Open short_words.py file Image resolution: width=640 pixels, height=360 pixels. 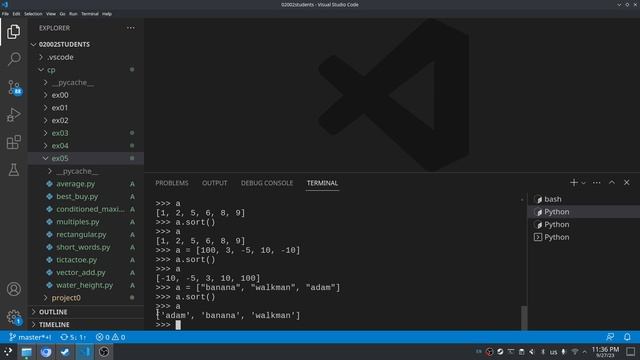83,247
